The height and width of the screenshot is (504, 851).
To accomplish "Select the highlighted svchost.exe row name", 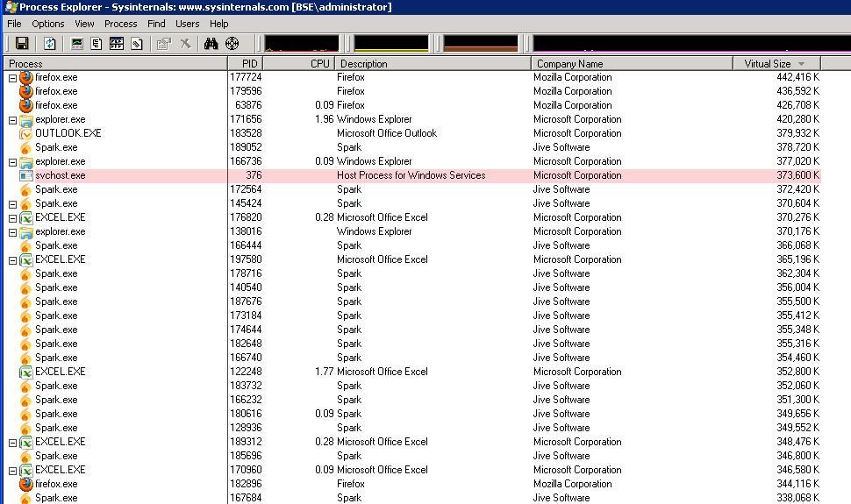I will point(61,176).
